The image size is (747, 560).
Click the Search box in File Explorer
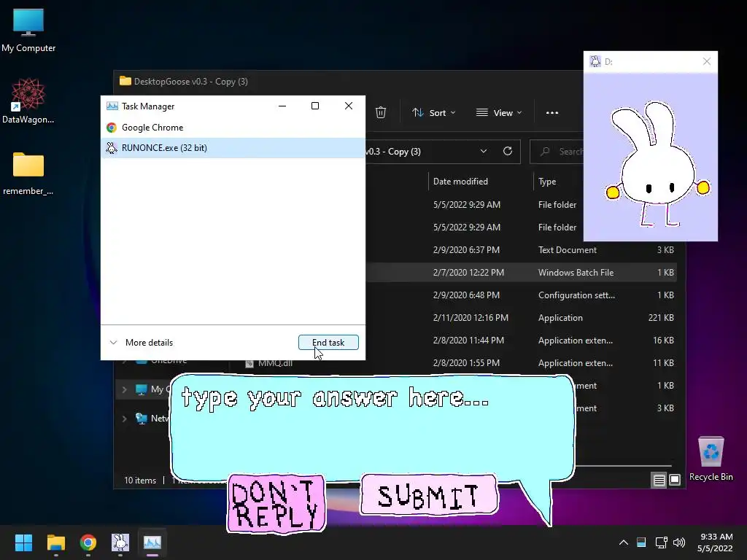[x=558, y=152]
